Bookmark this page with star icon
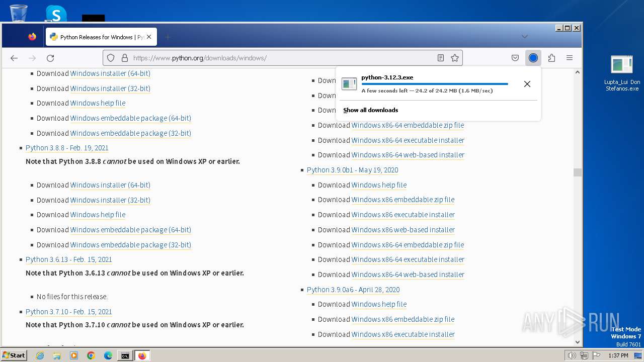The height and width of the screenshot is (362, 644). [455, 58]
